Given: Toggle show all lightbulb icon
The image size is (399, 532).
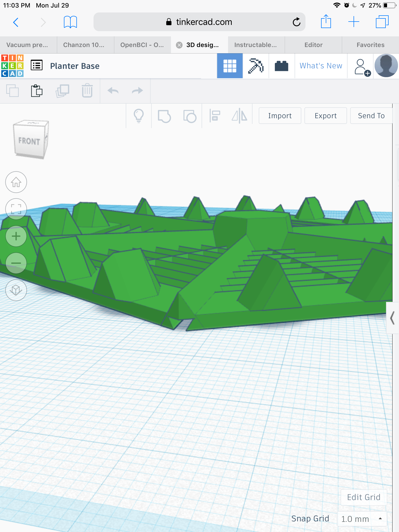Looking at the screenshot, I should coord(139,116).
